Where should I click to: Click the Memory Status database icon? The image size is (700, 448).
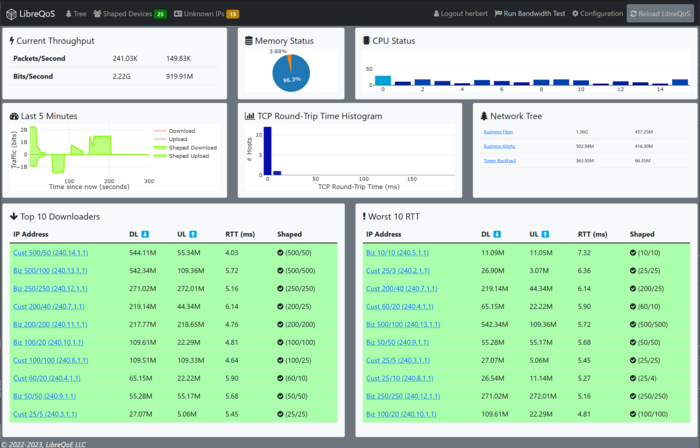(x=249, y=41)
